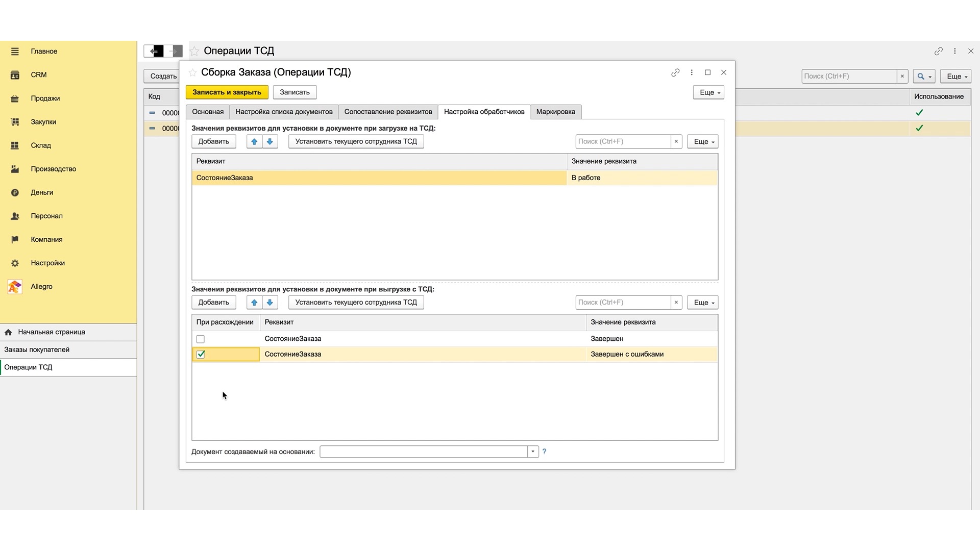This screenshot has width=980, height=551.
Task: Add Сборка Заказа dialog to favorites star
Action: click(192, 72)
